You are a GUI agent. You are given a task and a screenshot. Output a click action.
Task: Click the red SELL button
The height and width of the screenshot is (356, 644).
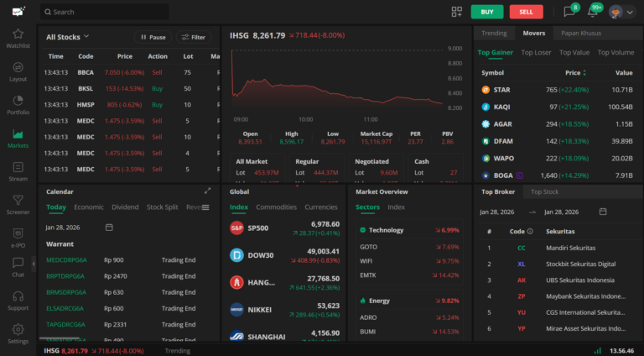(x=526, y=12)
